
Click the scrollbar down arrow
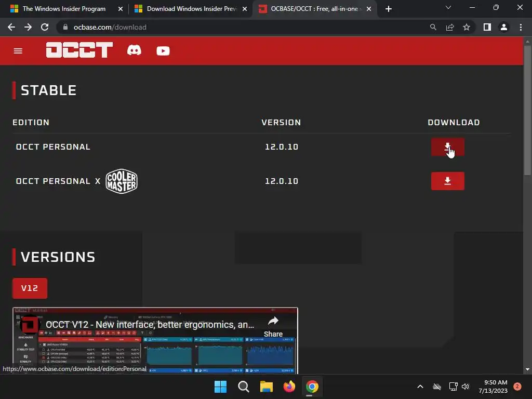point(527,369)
